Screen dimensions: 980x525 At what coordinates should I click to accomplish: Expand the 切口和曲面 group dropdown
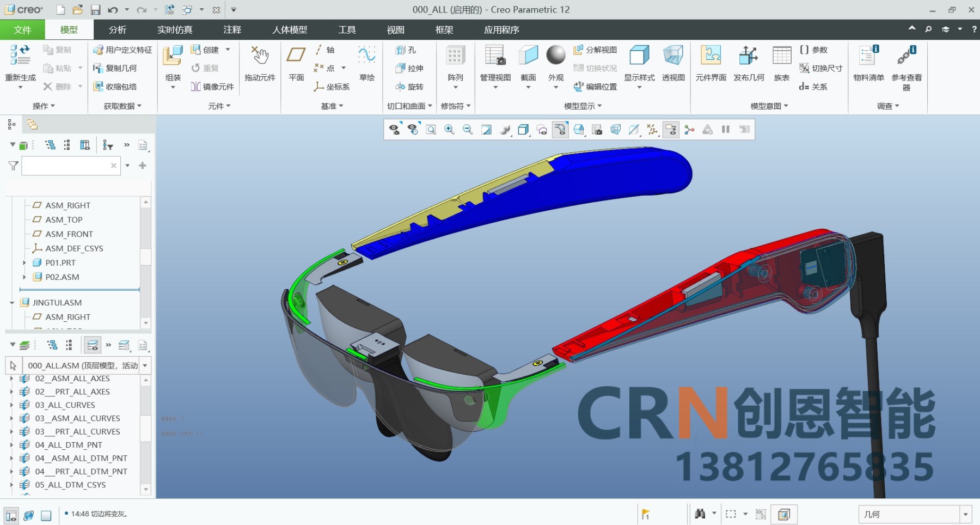coord(409,106)
